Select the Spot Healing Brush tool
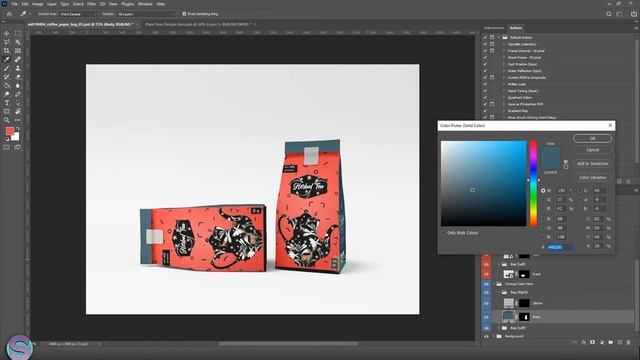 click(18, 59)
